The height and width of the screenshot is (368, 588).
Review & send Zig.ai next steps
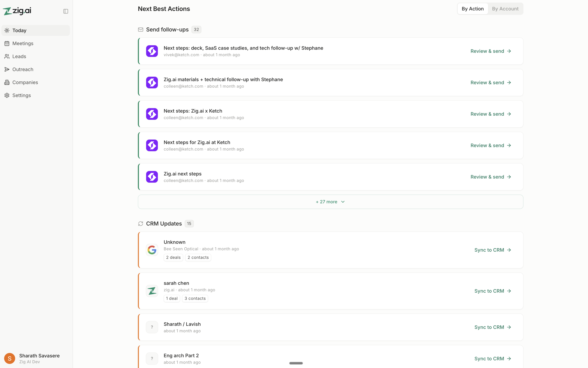491,177
